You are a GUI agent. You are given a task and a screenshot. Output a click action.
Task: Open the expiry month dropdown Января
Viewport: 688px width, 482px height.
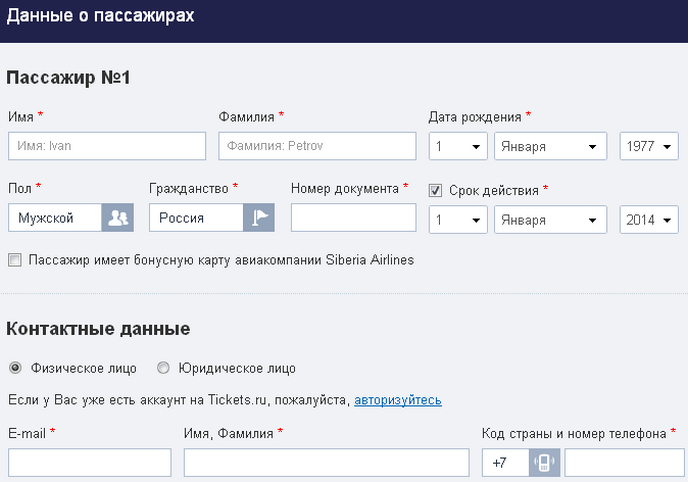tap(550, 219)
